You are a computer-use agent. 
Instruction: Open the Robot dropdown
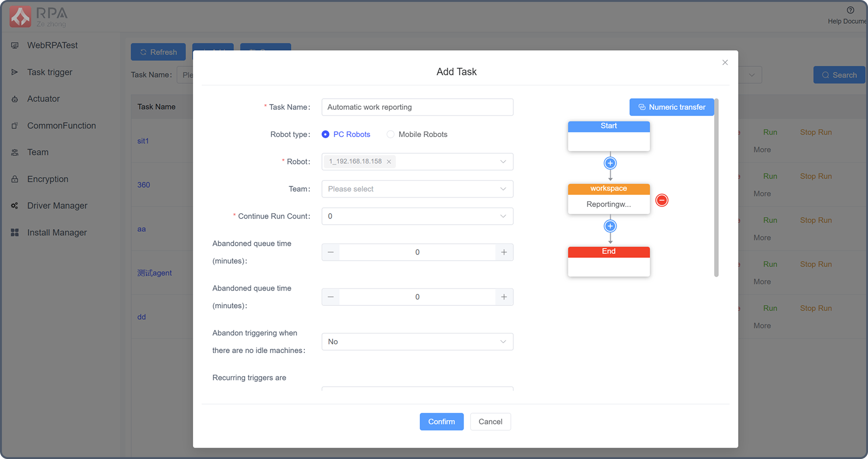pos(417,162)
